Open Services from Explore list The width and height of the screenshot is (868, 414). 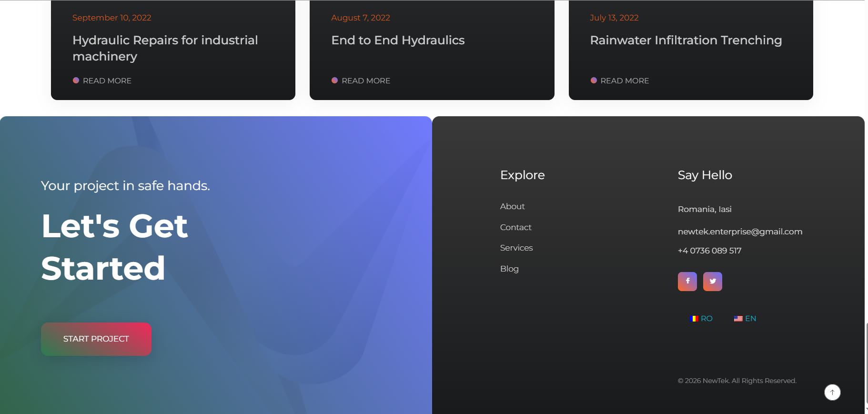click(516, 248)
